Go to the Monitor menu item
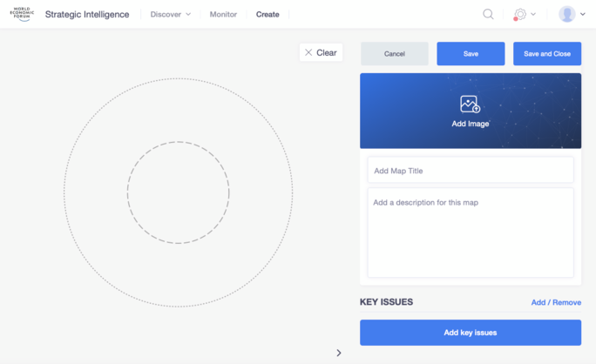Screen dimensions: 596x364 click(223, 15)
